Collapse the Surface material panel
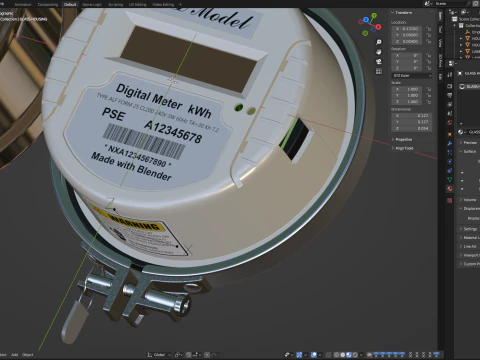This screenshot has width=480, height=360. (x=469, y=151)
